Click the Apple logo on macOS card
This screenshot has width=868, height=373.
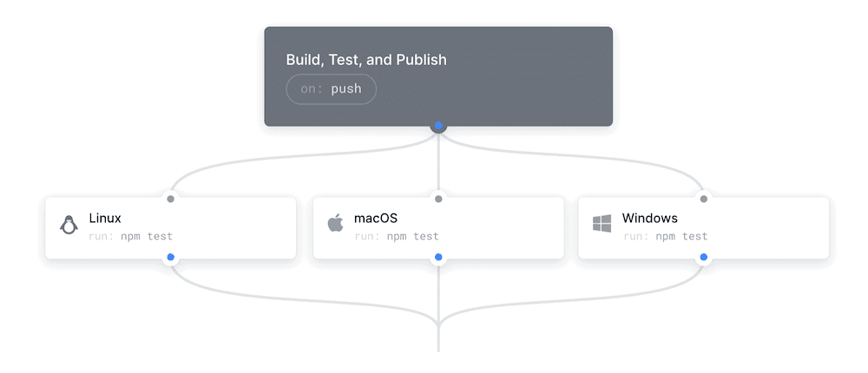point(335,224)
